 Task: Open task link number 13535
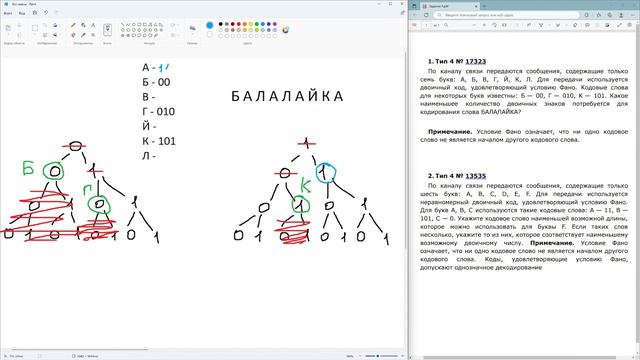476,176
